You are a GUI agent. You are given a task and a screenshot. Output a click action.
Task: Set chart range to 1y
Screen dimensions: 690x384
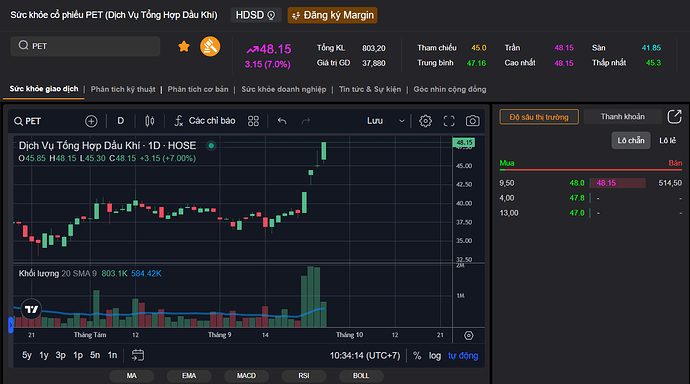pos(44,355)
